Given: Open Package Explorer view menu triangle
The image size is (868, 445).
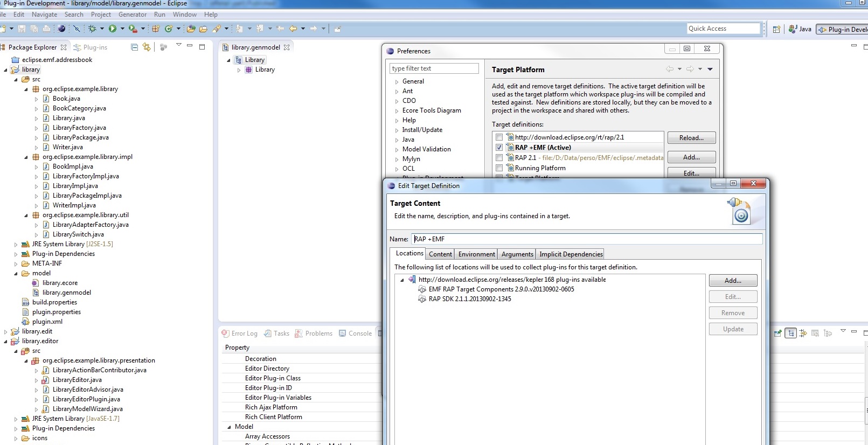Looking at the screenshot, I should tap(178, 45).
